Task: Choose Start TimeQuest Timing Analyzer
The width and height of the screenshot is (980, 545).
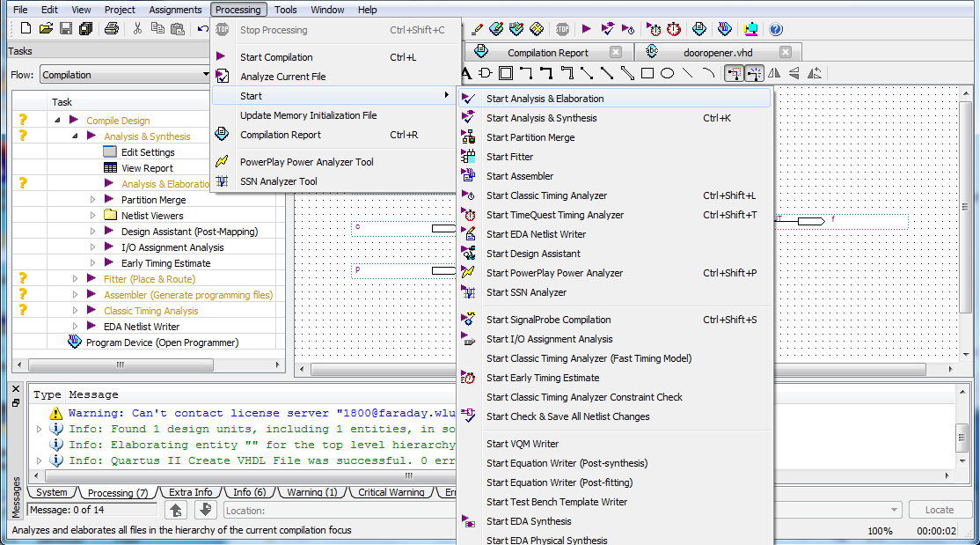Action: [615, 215]
